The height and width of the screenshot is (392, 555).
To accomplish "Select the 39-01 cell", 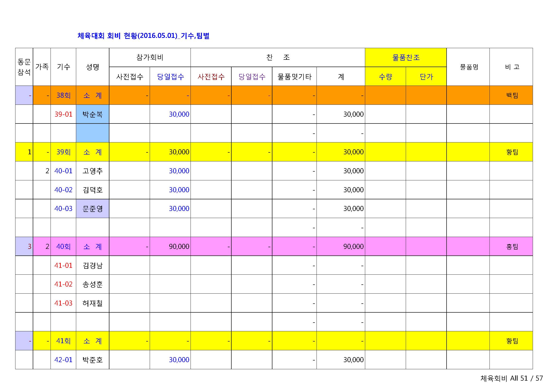I will 63,114.
